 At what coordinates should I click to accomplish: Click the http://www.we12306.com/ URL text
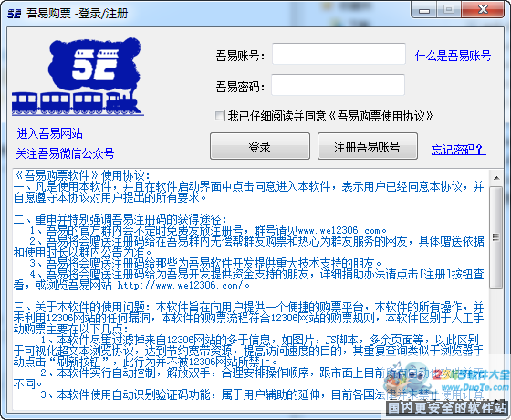[x=180, y=285]
